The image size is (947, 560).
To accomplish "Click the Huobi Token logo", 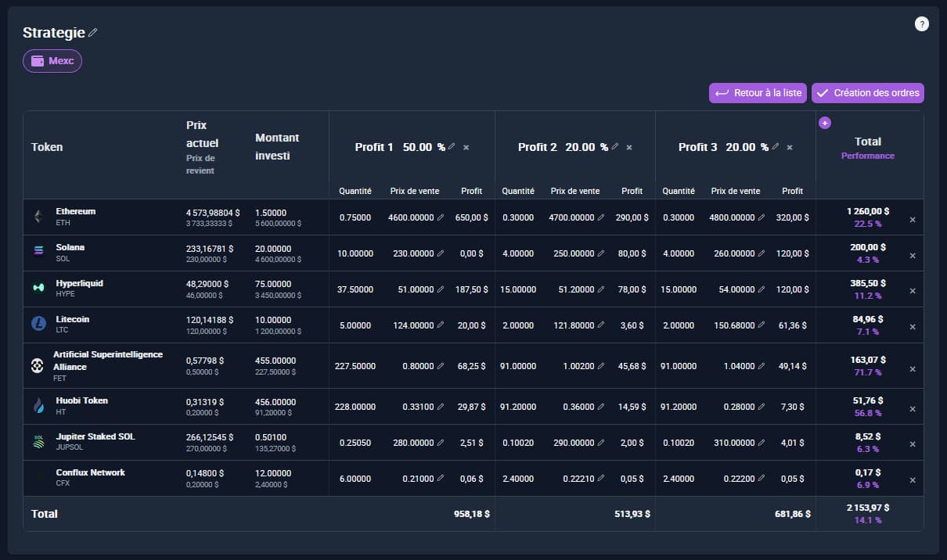I will [38, 405].
